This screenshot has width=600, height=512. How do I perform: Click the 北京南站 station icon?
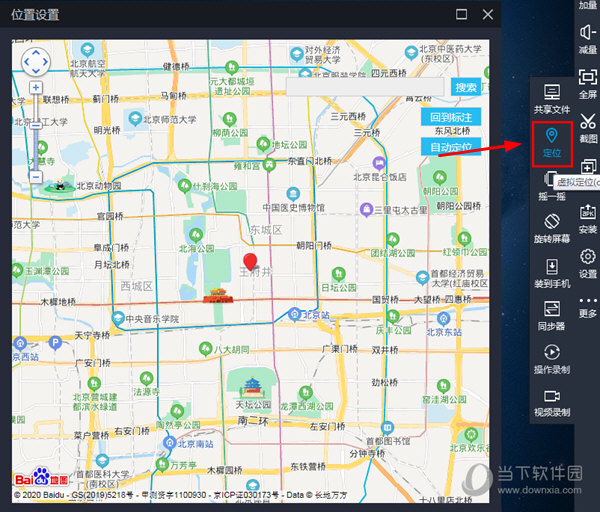[169, 443]
